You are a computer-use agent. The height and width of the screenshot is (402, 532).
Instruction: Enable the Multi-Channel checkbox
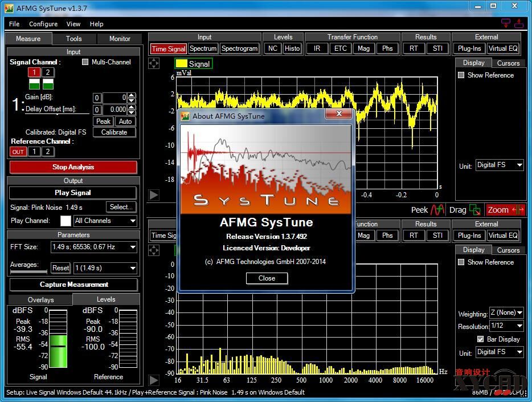pos(85,62)
